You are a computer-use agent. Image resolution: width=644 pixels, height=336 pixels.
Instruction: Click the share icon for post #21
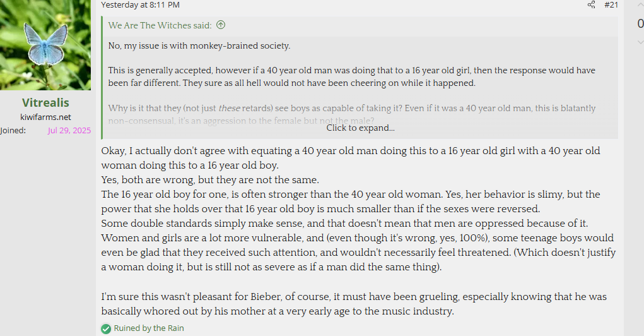(591, 5)
